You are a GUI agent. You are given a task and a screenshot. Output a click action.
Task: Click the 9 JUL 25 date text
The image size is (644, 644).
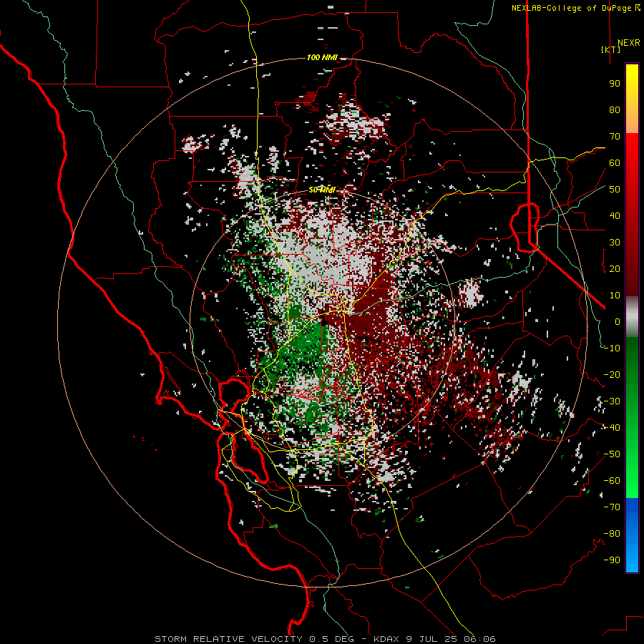tap(432, 639)
